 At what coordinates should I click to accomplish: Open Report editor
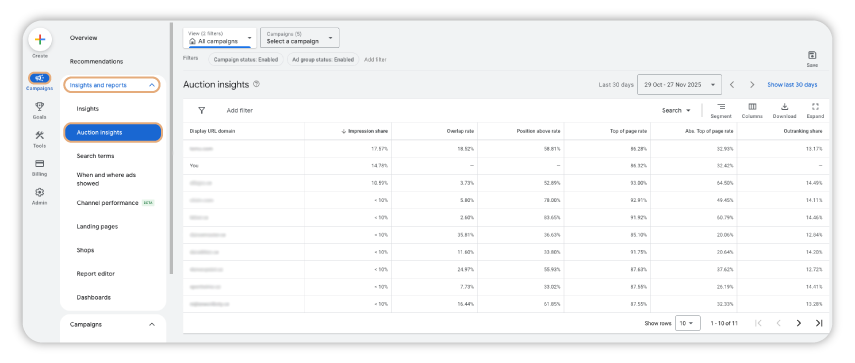[x=95, y=274]
